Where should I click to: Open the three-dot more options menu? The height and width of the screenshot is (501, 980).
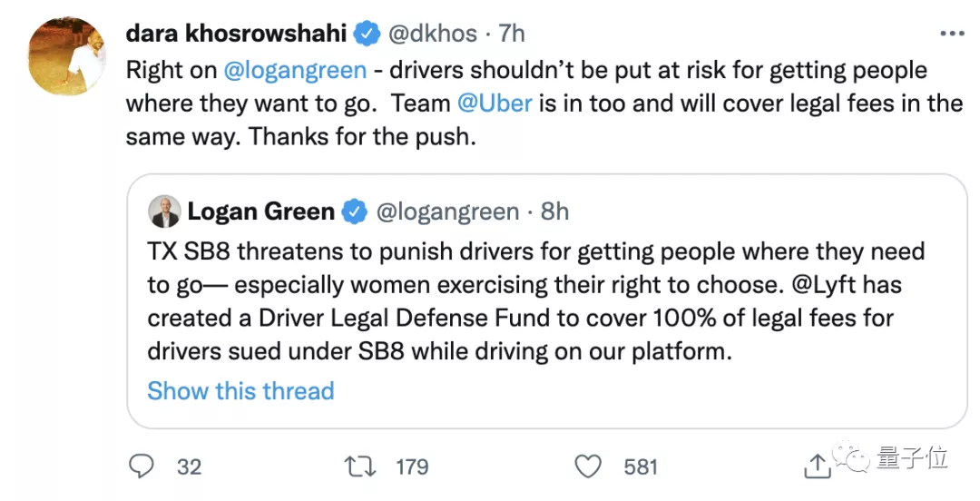point(951,34)
